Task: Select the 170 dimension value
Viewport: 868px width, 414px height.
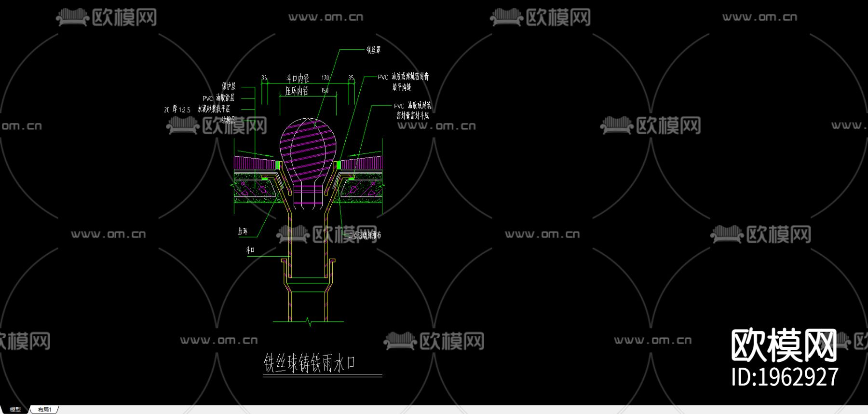Action: click(325, 78)
